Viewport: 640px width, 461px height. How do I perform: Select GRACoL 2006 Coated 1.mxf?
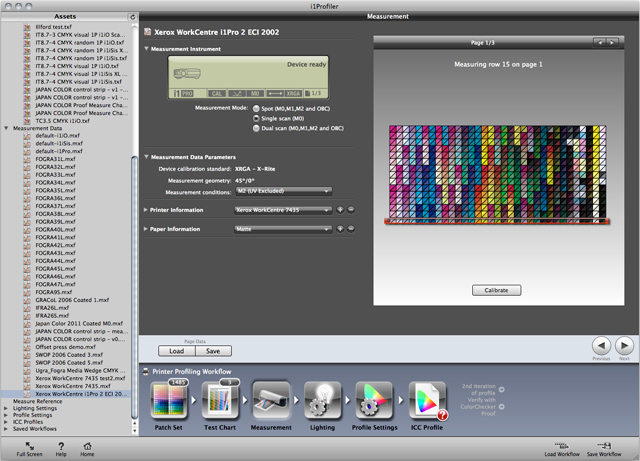[72, 300]
